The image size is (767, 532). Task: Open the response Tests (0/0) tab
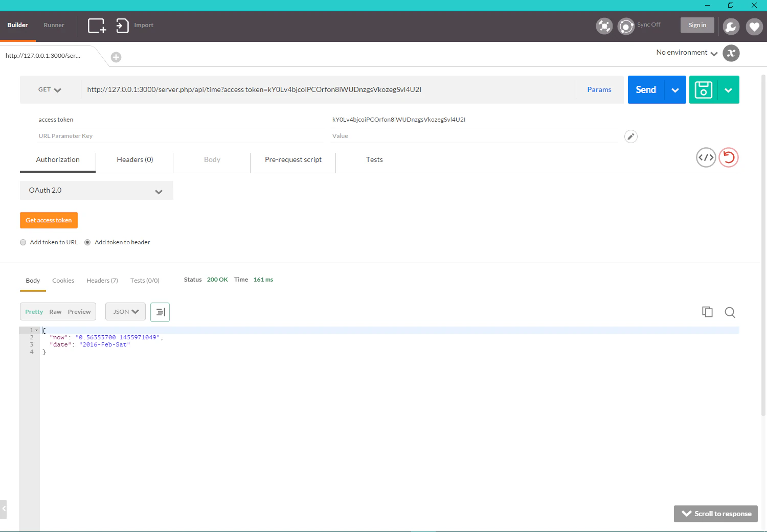coord(145,281)
